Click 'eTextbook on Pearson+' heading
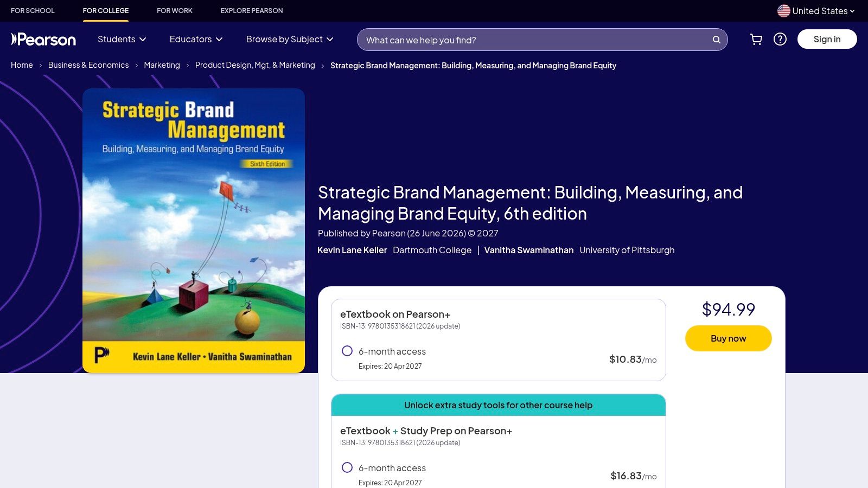The width and height of the screenshot is (868, 488). [x=395, y=314]
